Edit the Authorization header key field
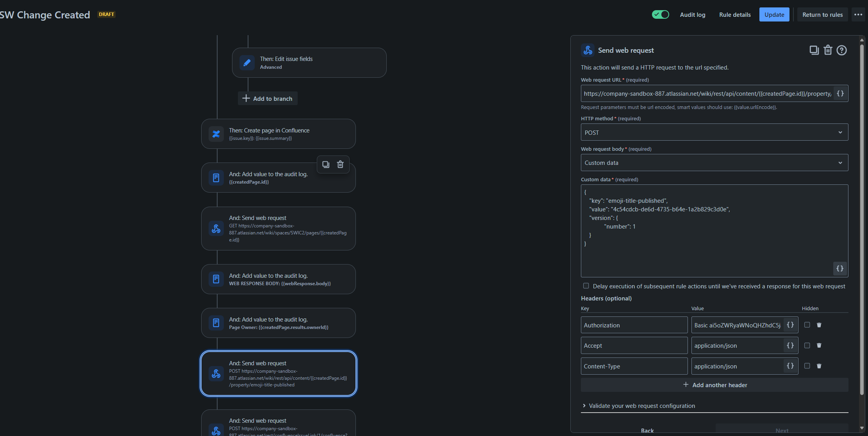This screenshot has width=868, height=436. click(634, 325)
